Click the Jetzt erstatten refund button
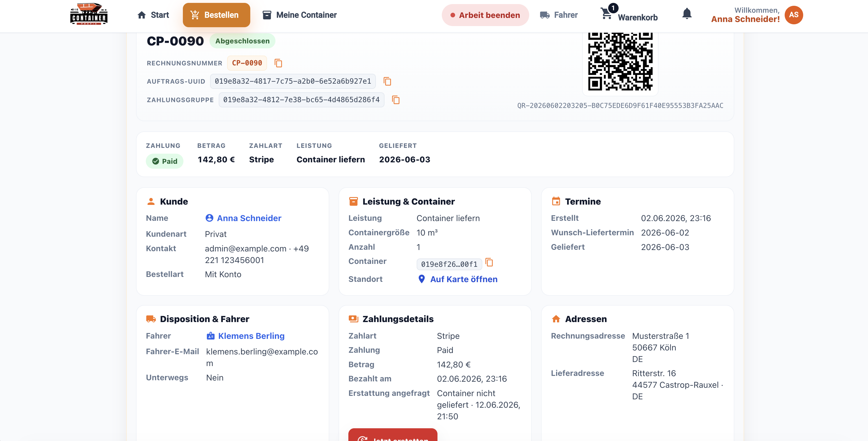The height and width of the screenshot is (441, 868). pos(393,435)
